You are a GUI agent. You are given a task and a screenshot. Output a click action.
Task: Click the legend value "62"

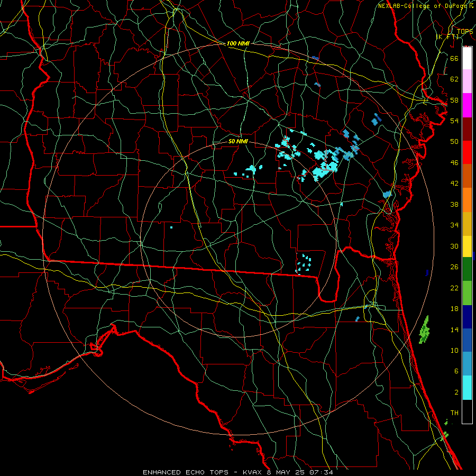454,79
